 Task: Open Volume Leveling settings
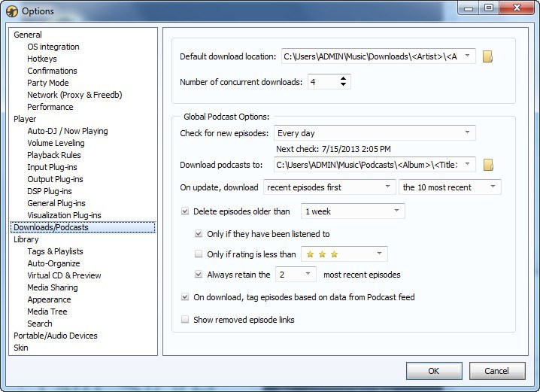[x=56, y=143]
